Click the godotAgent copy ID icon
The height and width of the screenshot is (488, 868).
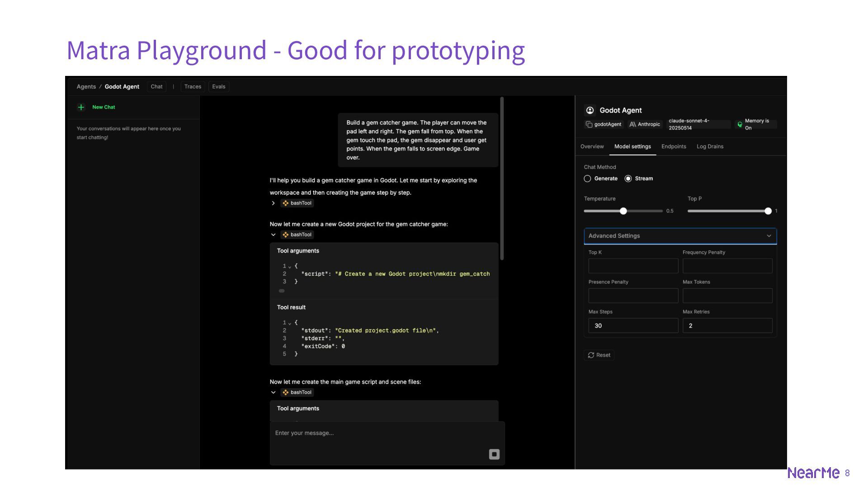coord(589,124)
